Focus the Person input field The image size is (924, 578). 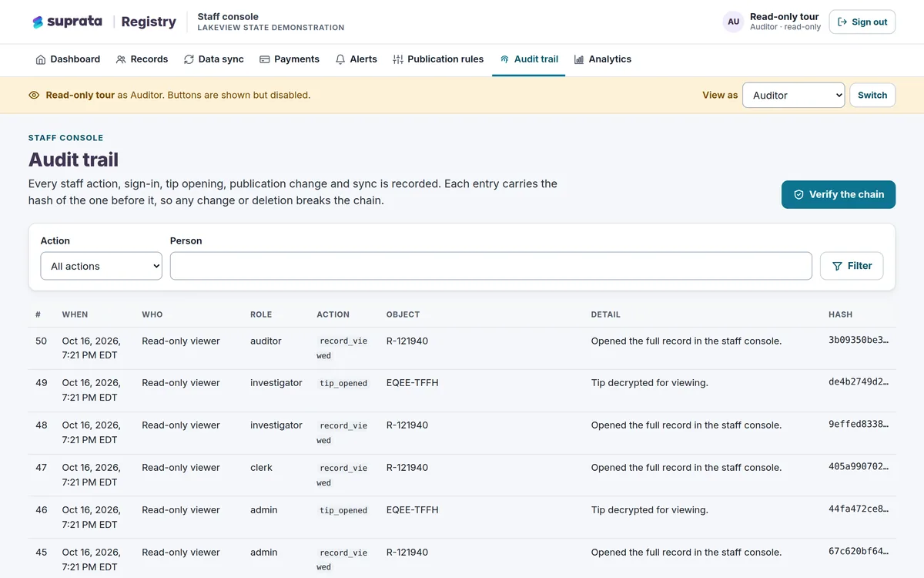click(491, 266)
